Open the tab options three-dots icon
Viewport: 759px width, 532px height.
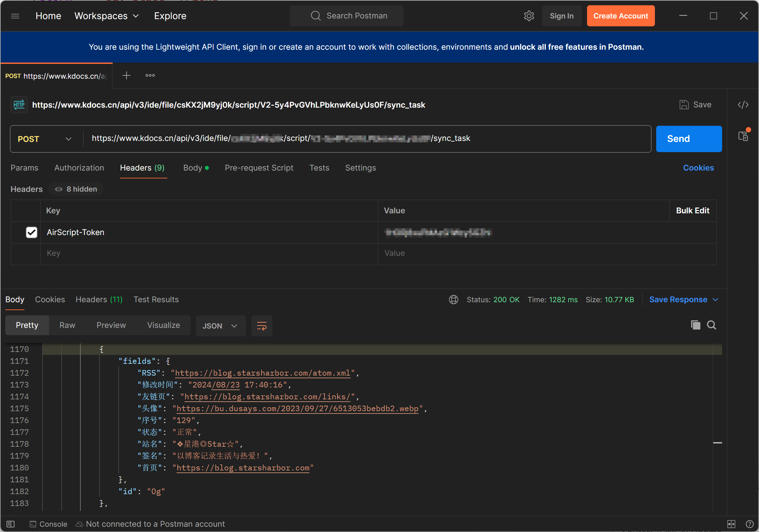pyautogui.click(x=150, y=75)
